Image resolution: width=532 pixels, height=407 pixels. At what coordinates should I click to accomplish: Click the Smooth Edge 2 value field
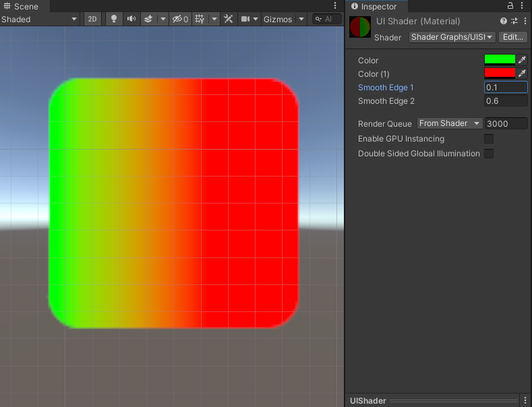(x=506, y=100)
